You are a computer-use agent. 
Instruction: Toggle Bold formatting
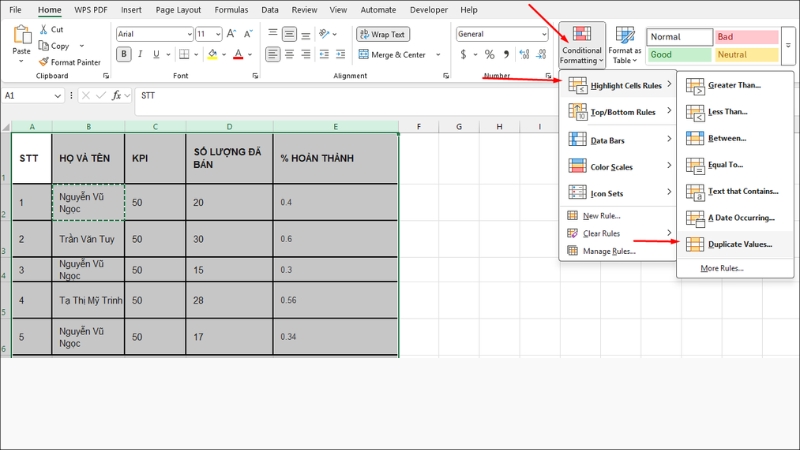[123, 54]
